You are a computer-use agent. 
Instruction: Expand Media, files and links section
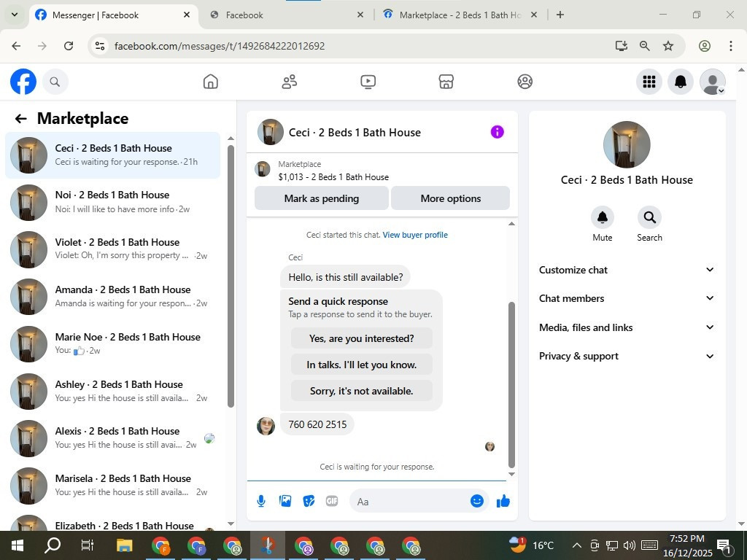tap(627, 327)
